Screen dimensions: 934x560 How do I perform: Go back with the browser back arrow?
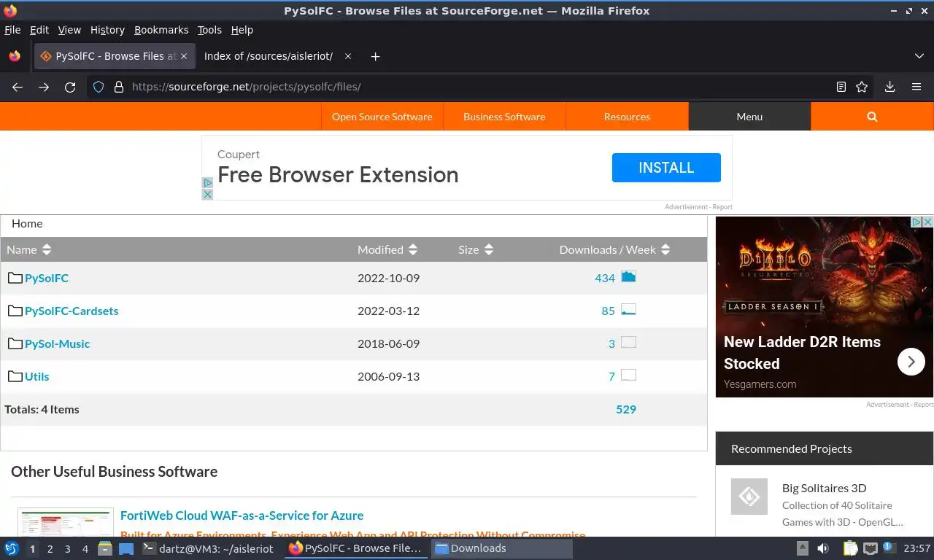[x=18, y=87]
